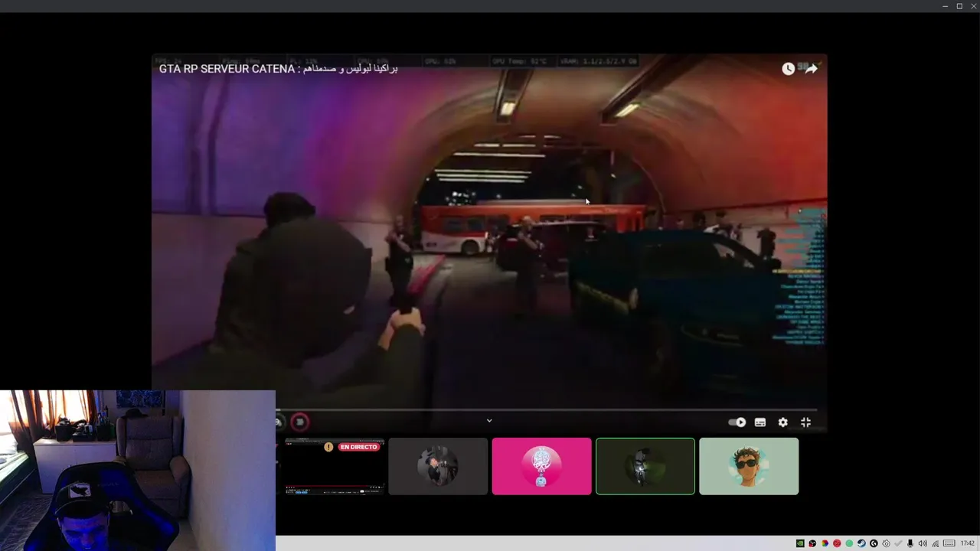Exit fullscreen using the collapse icon

(x=805, y=422)
